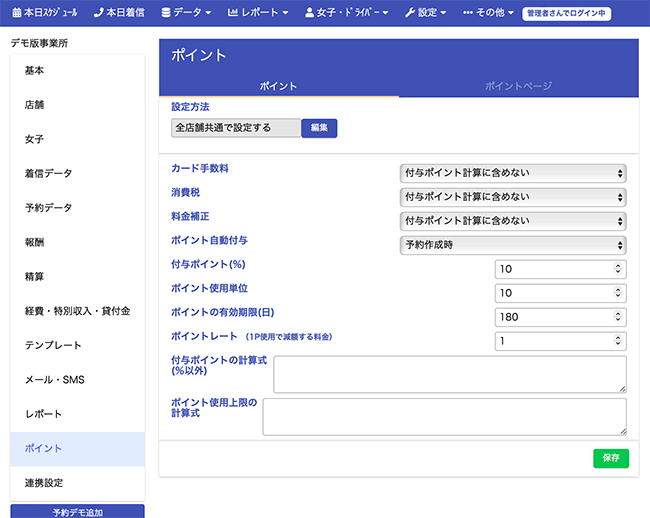Screen dimensions: 650x518
Task: Expand the 設定 menu
Action: tap(425, 13)
